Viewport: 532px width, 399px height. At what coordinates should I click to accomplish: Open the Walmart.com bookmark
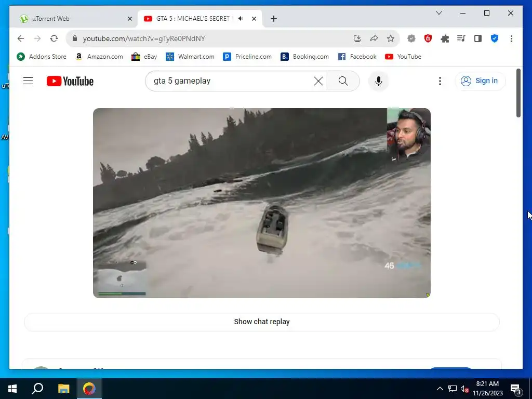pyautogui.click(x=190, y=57)
